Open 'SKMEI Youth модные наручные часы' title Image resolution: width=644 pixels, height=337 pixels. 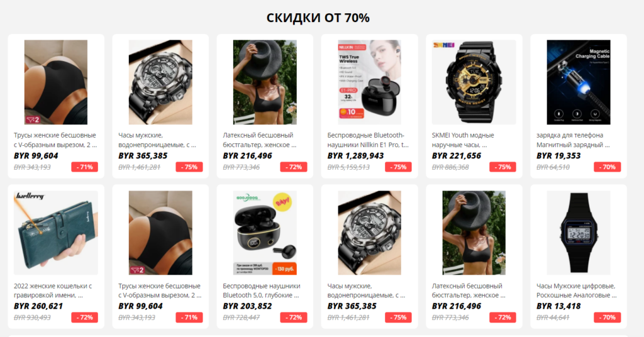463,140
